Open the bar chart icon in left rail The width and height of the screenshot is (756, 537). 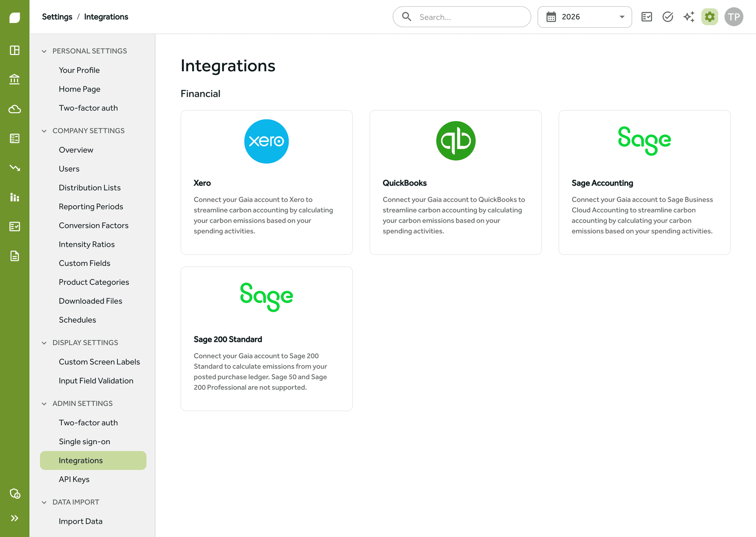tap(15, 197)
